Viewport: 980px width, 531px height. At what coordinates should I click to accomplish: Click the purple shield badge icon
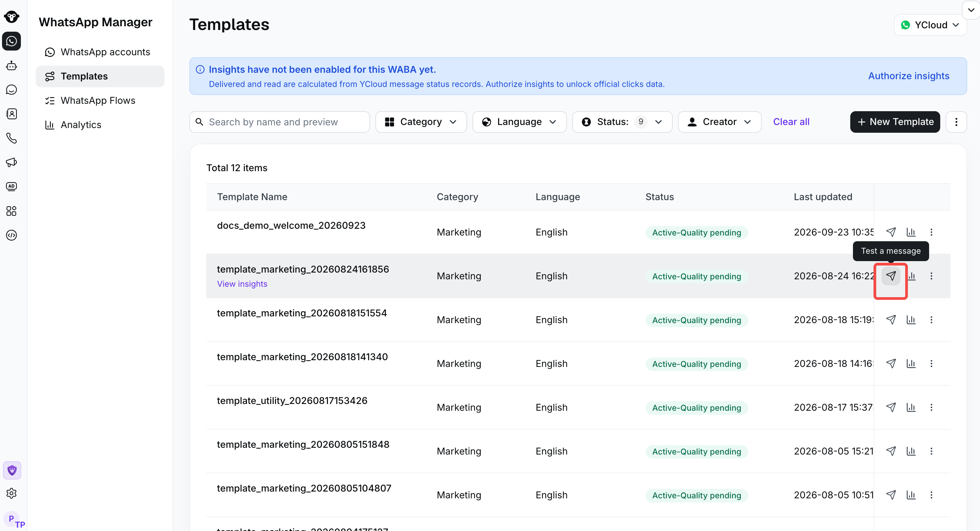(x=12, y=470)
